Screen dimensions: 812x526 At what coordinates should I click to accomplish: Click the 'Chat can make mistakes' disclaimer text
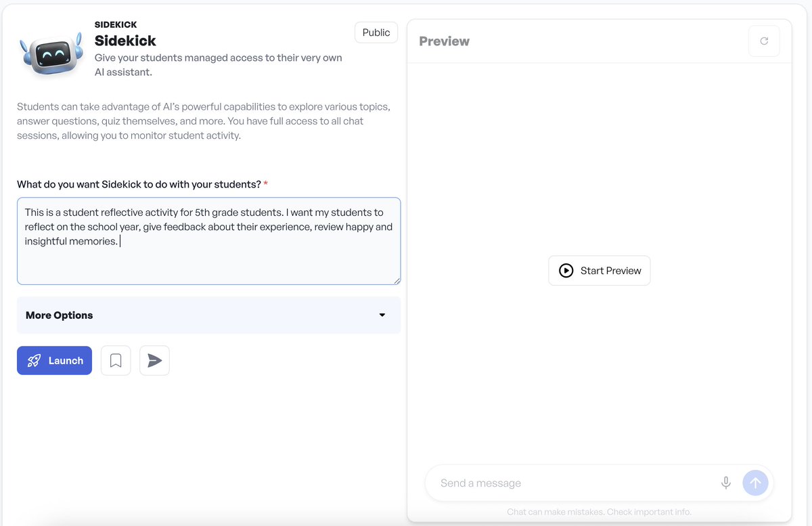600,512
